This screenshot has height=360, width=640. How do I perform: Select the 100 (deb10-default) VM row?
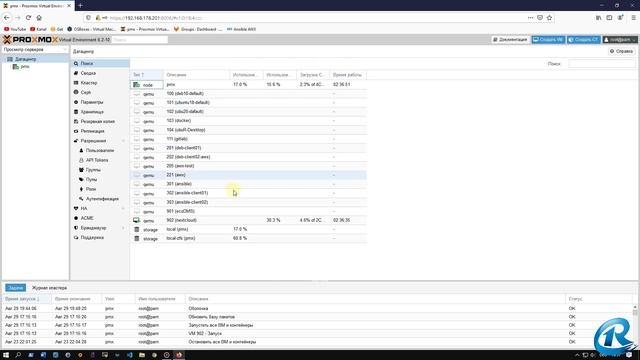248,93
